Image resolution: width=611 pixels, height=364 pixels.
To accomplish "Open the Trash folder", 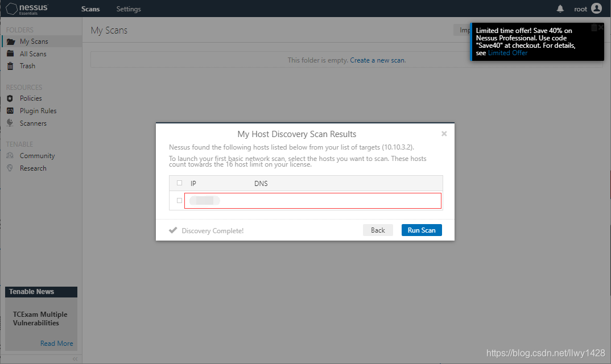I will point(26,65).
